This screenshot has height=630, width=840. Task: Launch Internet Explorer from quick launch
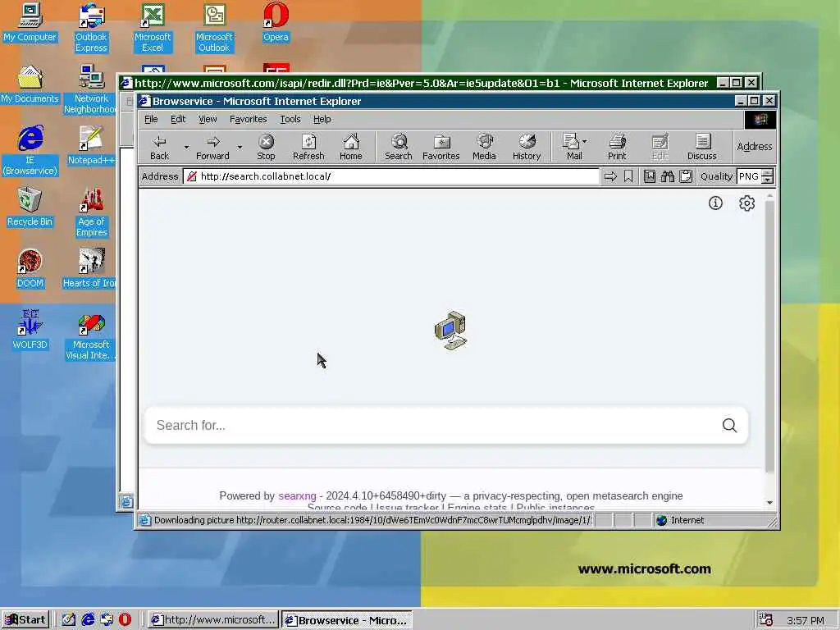(88, 619)
